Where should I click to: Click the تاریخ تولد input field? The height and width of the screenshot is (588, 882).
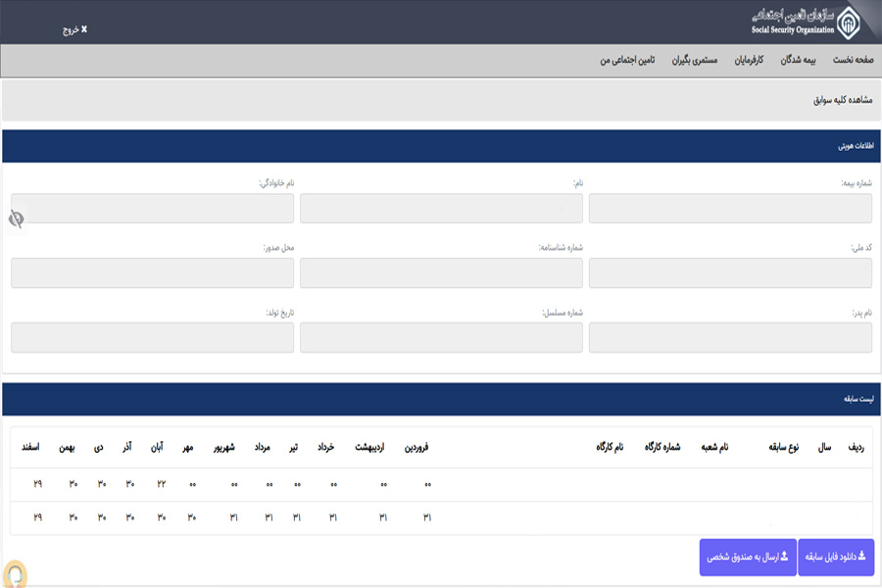click(x=152, y=337)
